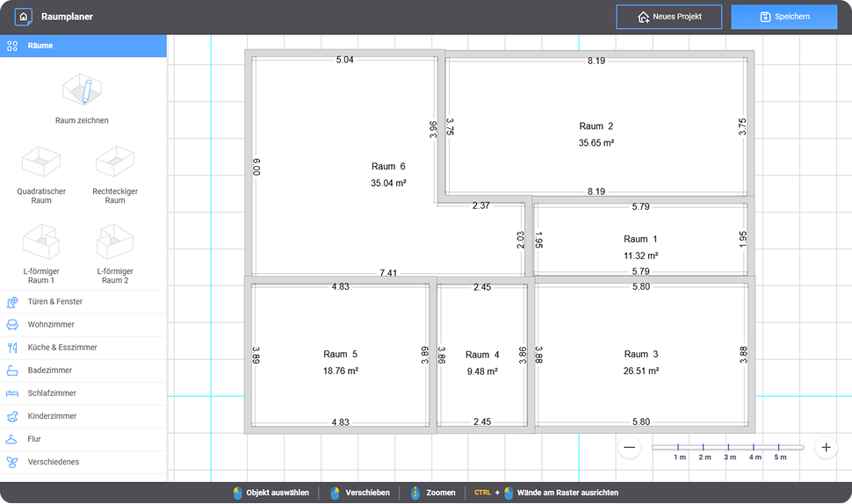The image size is (852, 504).
Task: Open the Schlafzimmer category
Action: 83,393
